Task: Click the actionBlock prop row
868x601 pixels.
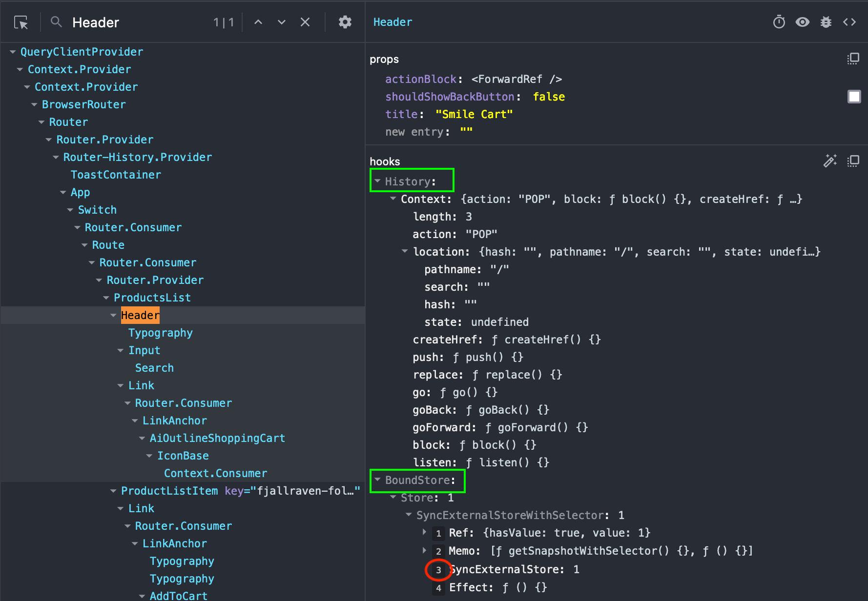Action: (x=474, y=79)
